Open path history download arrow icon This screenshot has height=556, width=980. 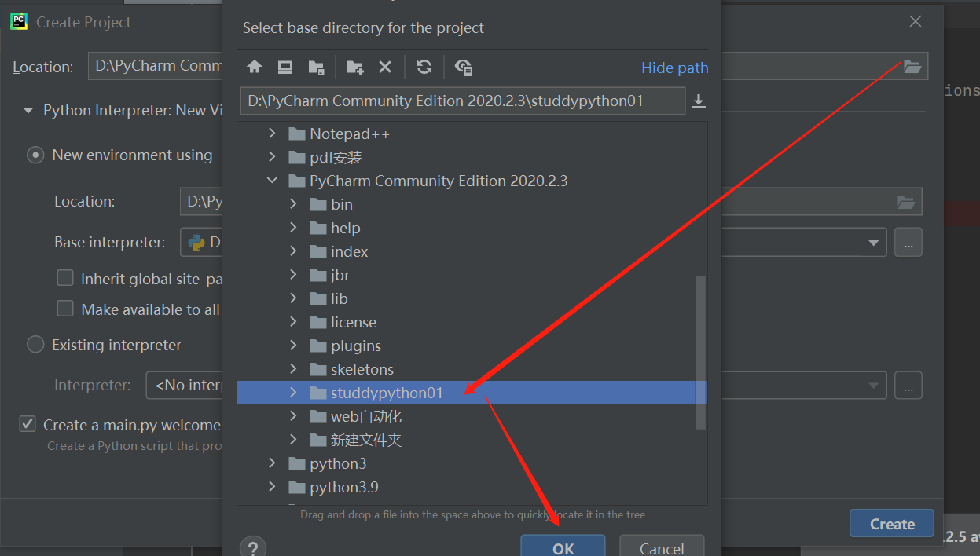pyautogui.click(x=698, y=101)
